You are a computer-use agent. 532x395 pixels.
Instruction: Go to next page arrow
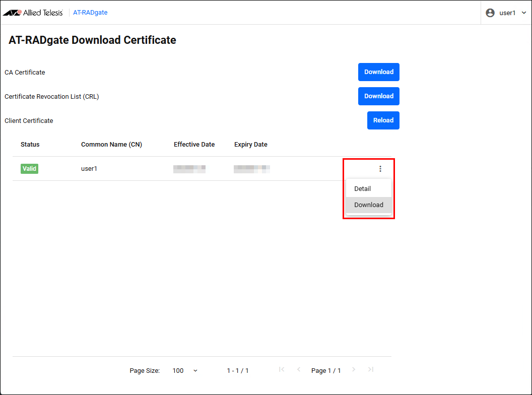coord(354,369)
